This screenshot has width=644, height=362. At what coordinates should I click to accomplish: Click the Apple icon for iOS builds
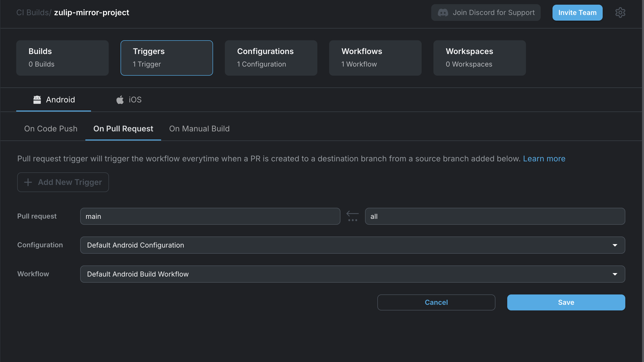click(120, 99)
